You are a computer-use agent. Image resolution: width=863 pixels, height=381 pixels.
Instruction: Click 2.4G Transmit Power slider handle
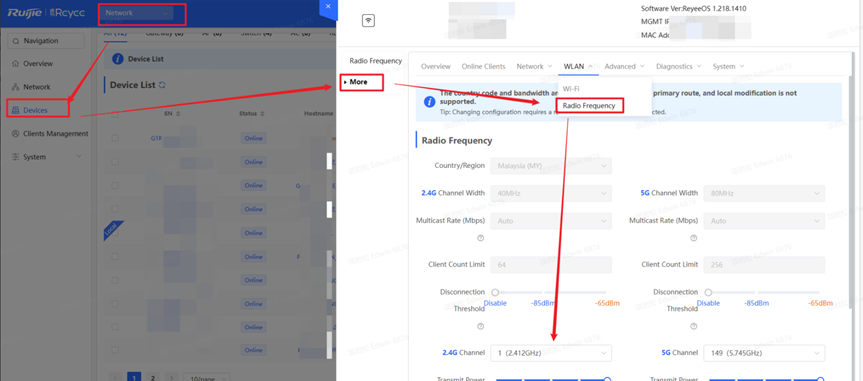(608, 379)
